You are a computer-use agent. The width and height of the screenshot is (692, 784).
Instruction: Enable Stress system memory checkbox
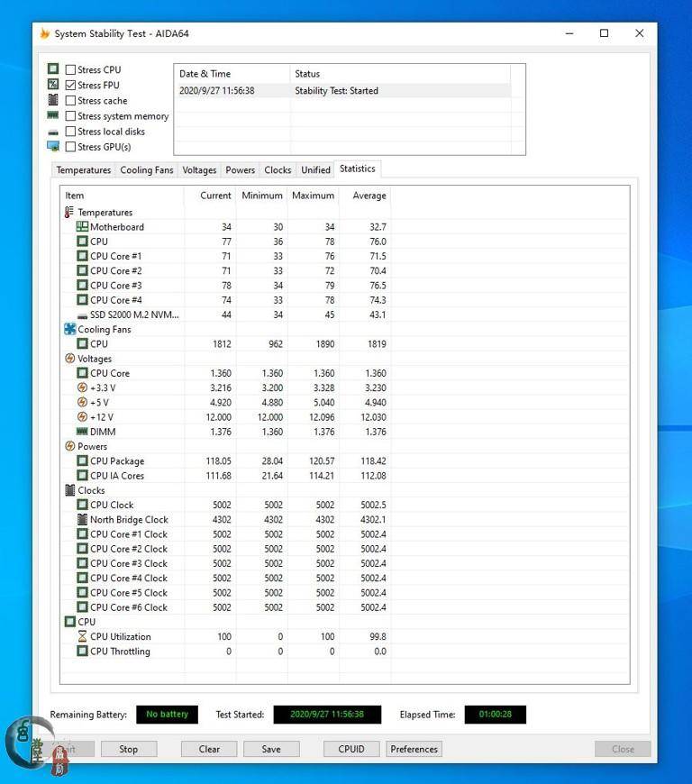pyautogui.click(x=70, y=116)
